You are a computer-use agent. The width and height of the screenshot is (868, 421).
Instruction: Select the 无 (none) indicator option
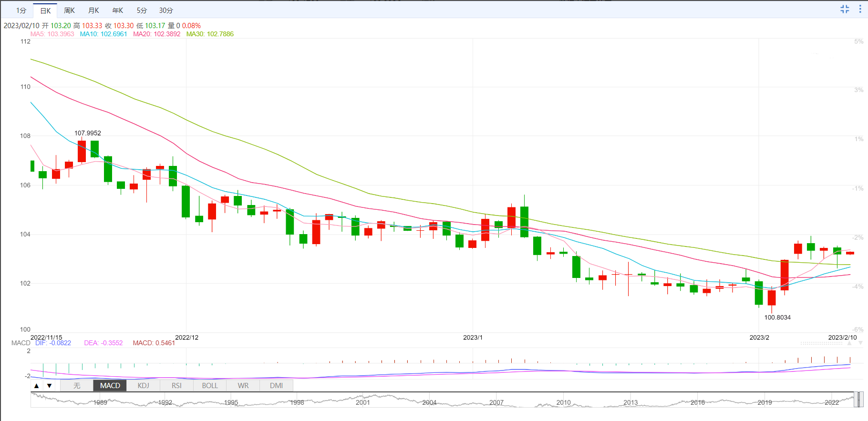(x=77, y=386)
